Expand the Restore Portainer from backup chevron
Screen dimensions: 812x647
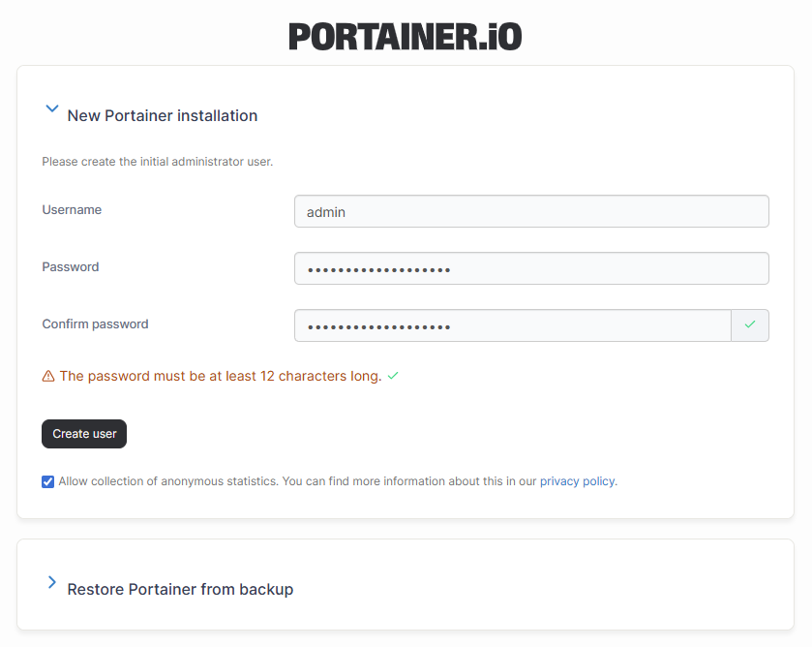tap(52, 583)
